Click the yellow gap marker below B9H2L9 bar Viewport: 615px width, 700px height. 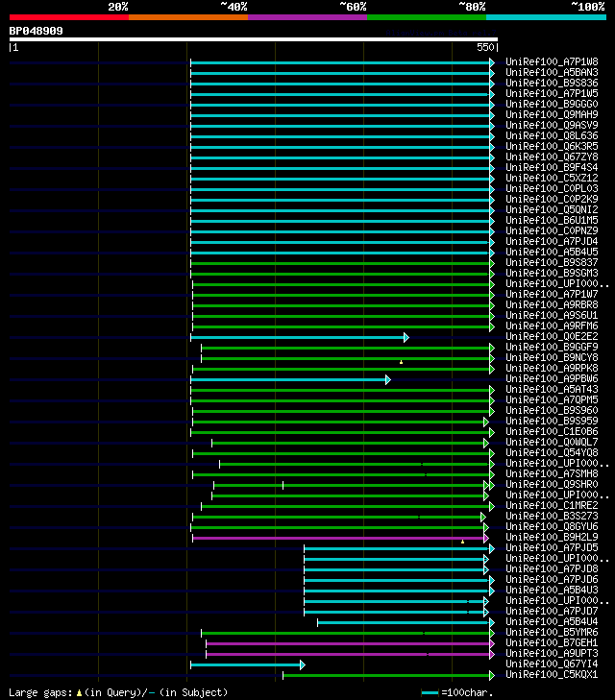pos(463,542)
